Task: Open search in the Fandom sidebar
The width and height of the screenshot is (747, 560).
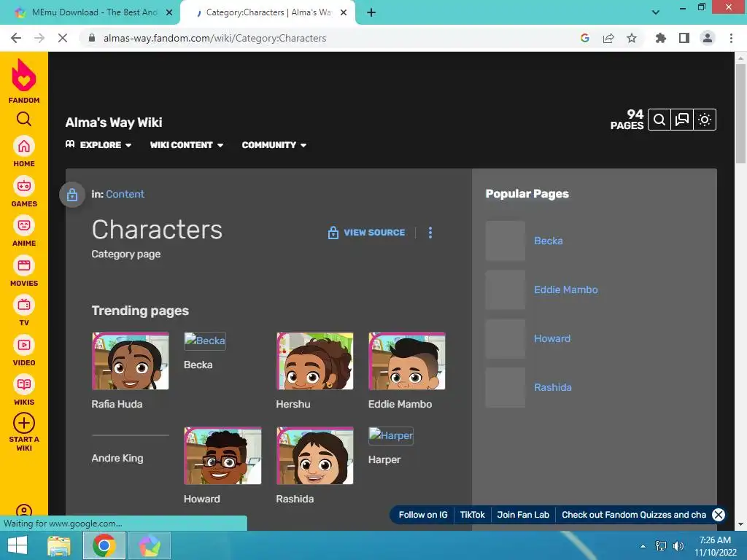Action: [x=24, y=119]
